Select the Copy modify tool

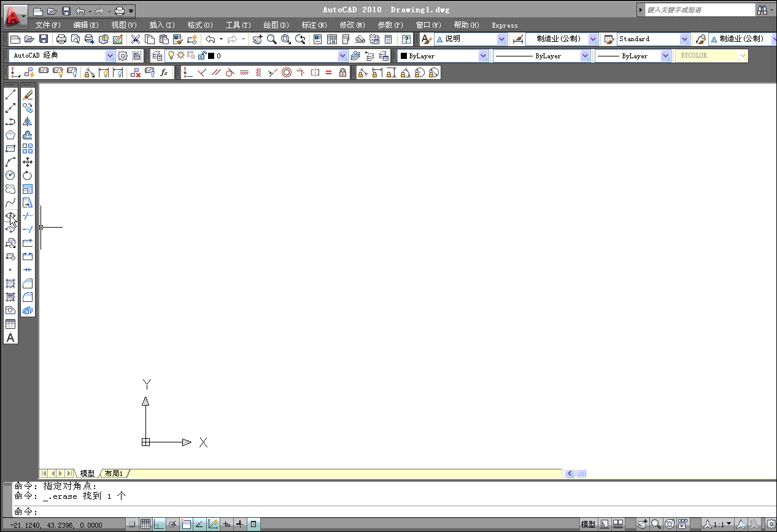point(28,108)
